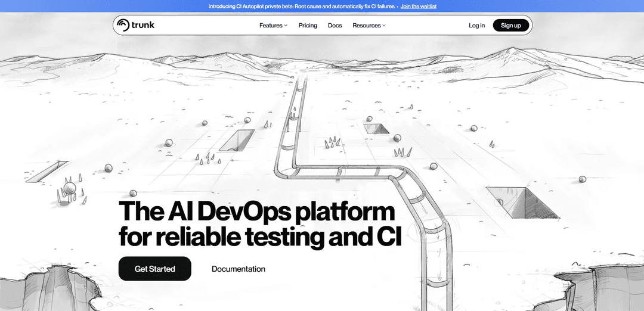The height and width of the screenshot is (311, 644).
Task: Click the pipeline bend in the hero illustration
Action: [x=401, y=174]
